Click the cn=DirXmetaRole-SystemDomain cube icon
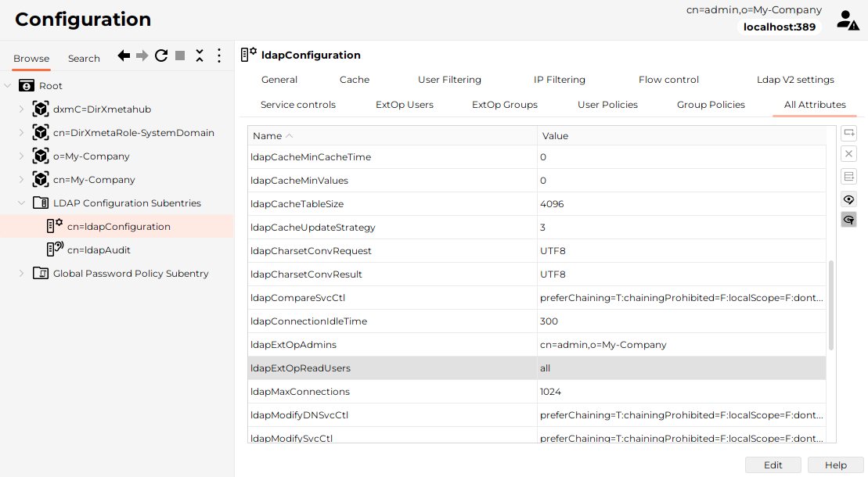Screen dimensions: 868x477 coord(41,133)
